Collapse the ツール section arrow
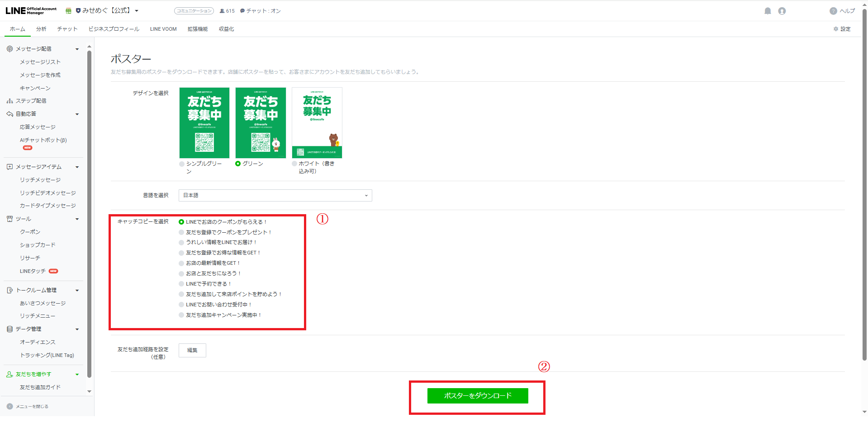Viewport: 868px width, 427px height. click(77, 219)
